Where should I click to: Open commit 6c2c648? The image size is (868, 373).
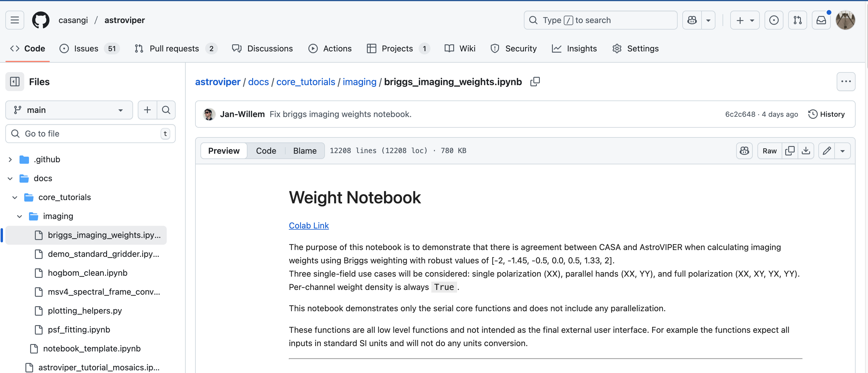(740, 114)
